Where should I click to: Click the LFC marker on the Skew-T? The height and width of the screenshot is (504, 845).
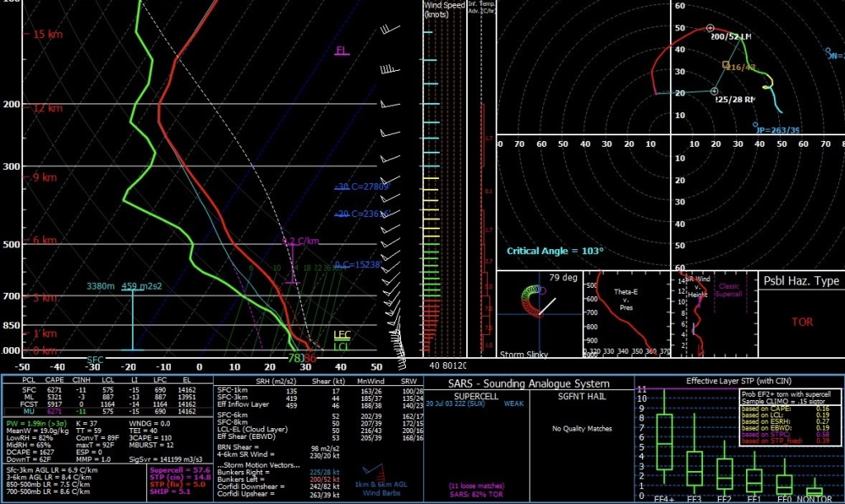[x=342, y=334]
